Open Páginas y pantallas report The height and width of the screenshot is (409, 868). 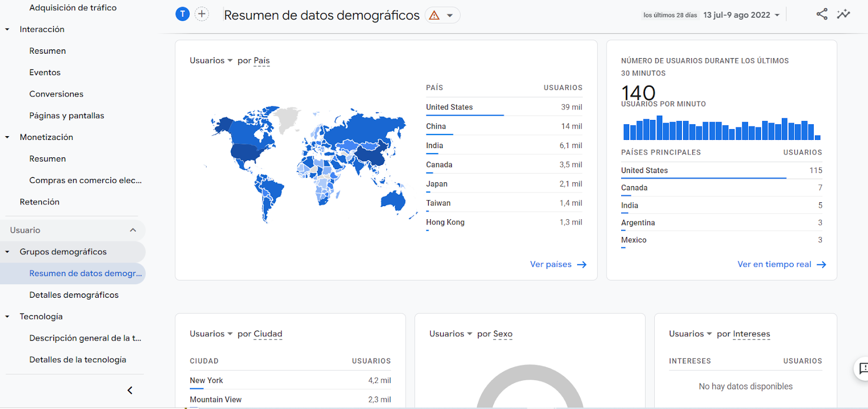tap(67, 116)
